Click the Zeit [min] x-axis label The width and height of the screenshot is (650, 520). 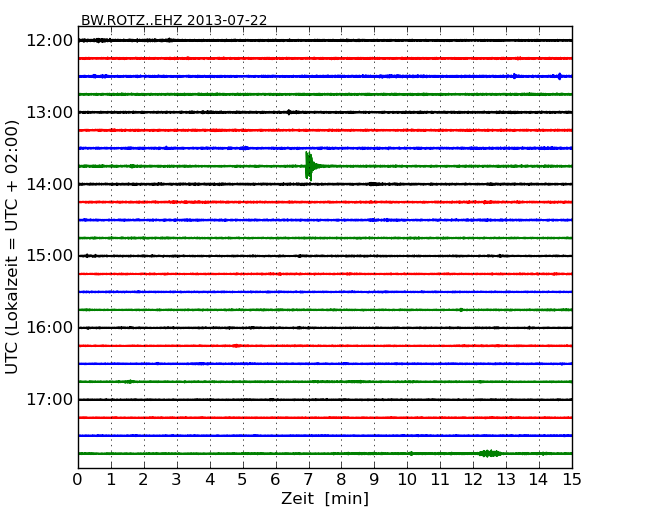pyautogui.click(x=325, y=498)
